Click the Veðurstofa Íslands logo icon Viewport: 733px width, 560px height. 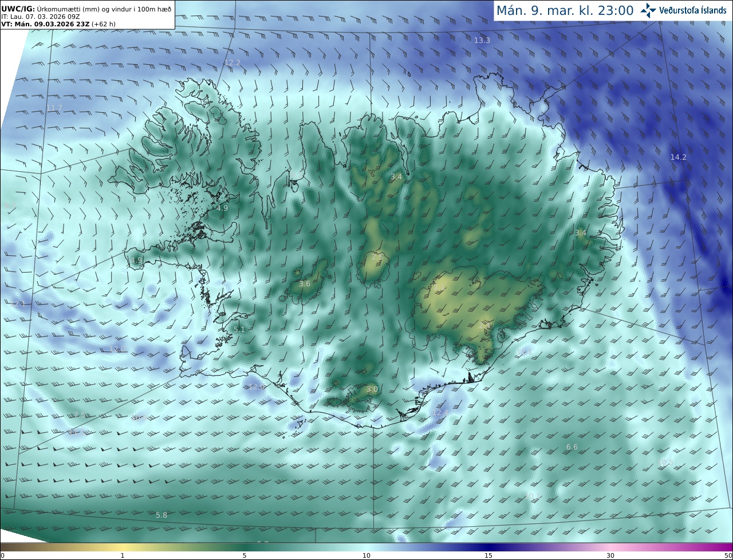(648, 10)
